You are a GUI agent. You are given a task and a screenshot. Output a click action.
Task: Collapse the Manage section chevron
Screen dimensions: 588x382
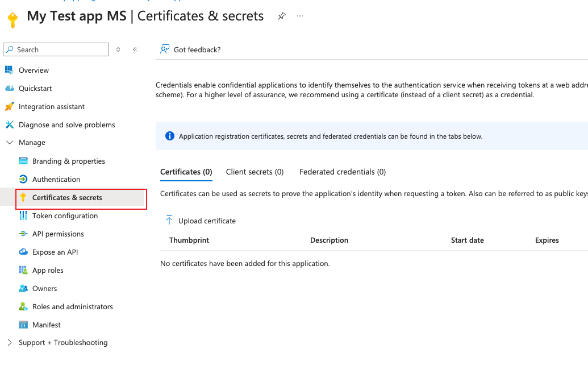click(x=10, y=143)
